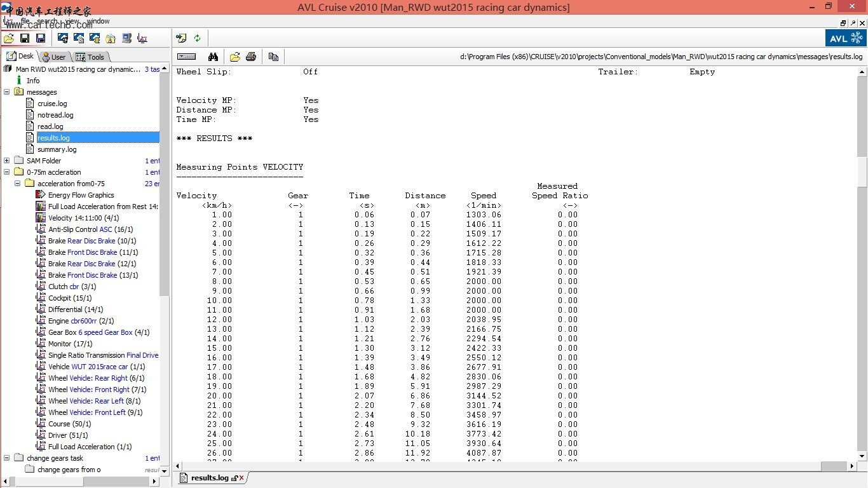Expand the SAM Folder node
The image size is (868, 488).
point(7,161)
